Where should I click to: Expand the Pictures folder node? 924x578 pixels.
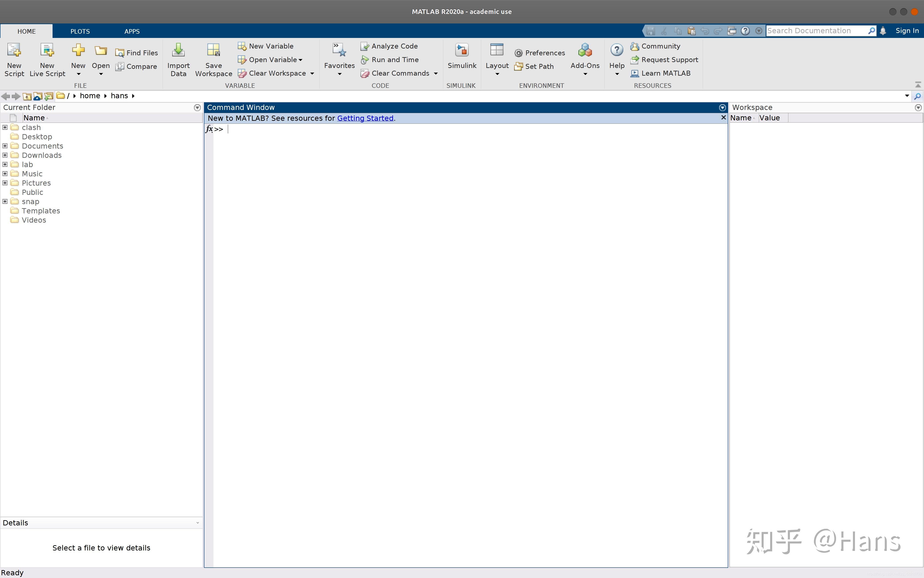tap(5, 183)
